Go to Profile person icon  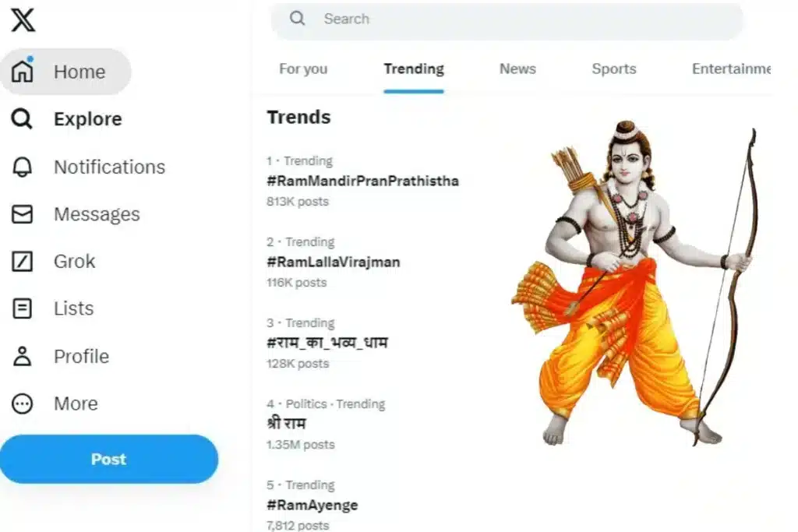click(x=23, y=357)
